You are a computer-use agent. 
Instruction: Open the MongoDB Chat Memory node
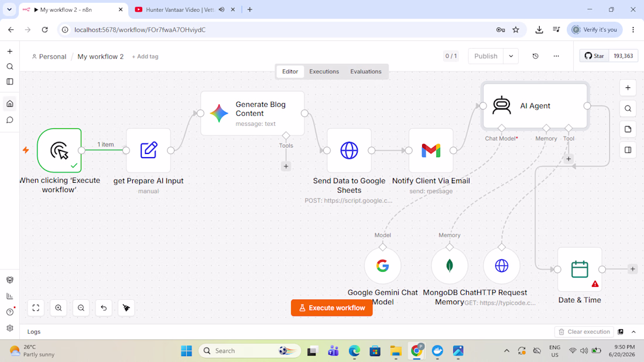449,266
